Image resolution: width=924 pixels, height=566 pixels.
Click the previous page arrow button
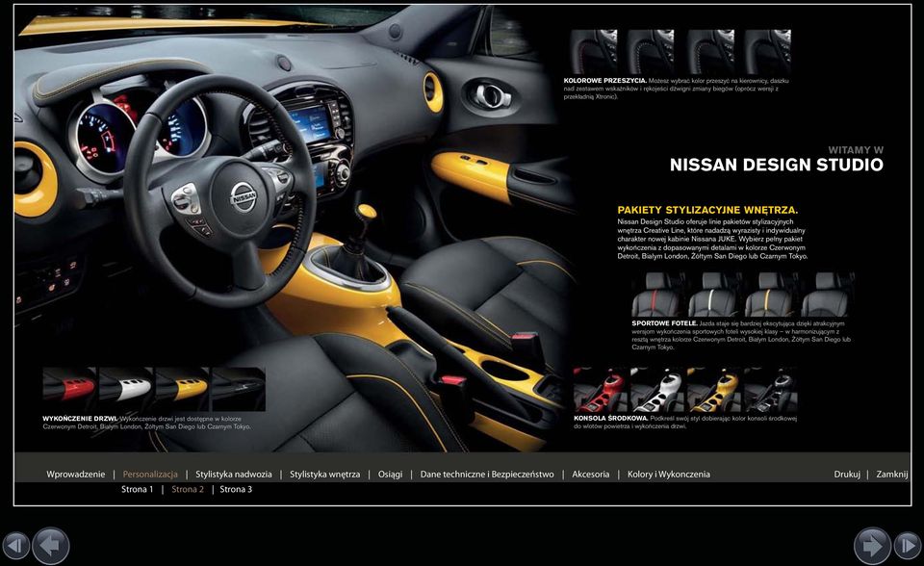(51, 546)
